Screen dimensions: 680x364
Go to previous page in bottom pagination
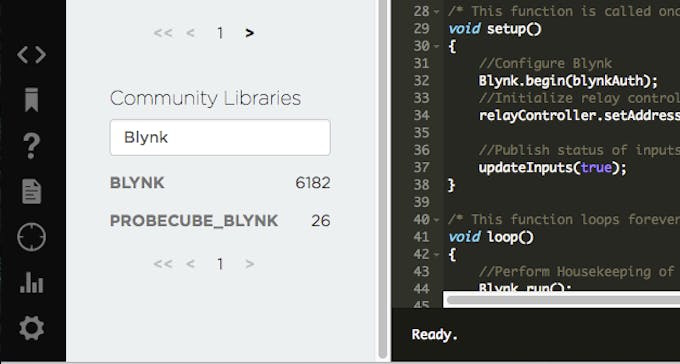click(190, 264)
